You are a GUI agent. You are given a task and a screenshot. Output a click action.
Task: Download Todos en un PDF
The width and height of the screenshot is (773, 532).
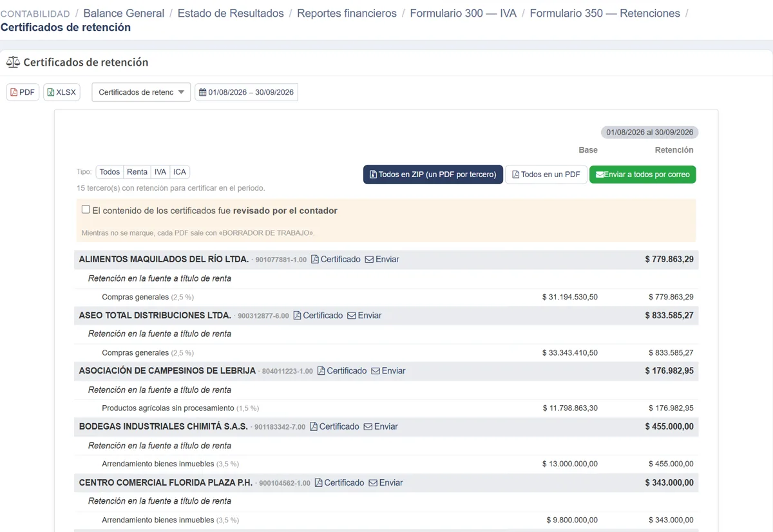pos(546,175)
